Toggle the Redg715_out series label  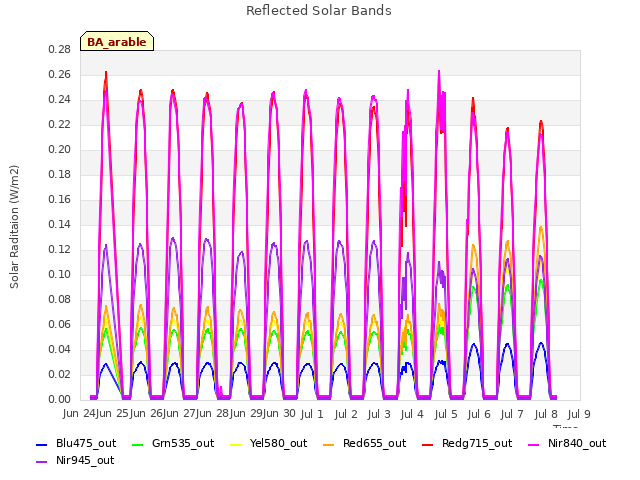477,443
